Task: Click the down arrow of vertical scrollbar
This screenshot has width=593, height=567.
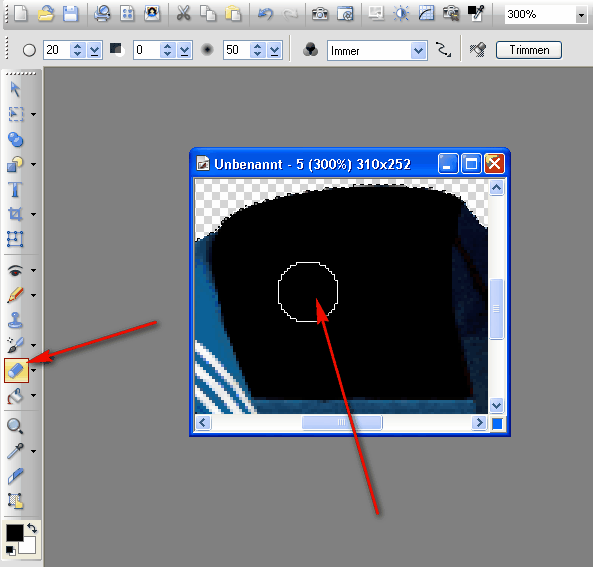Action: pos(496,405)
